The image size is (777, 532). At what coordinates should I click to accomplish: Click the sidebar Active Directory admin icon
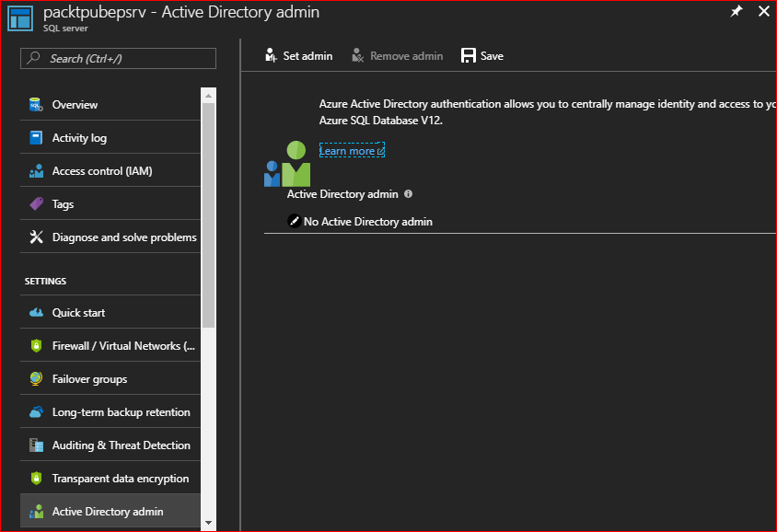(36, 512)
